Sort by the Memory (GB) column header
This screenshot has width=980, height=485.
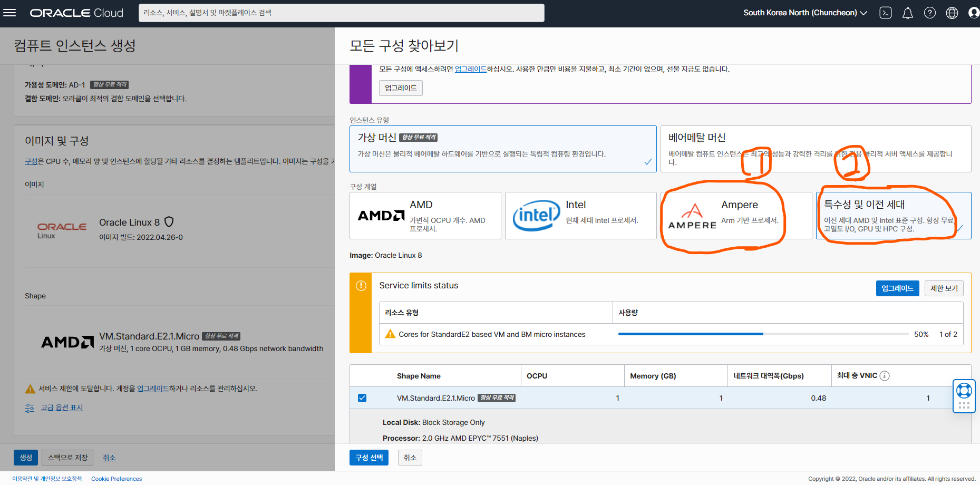point(653,376)
